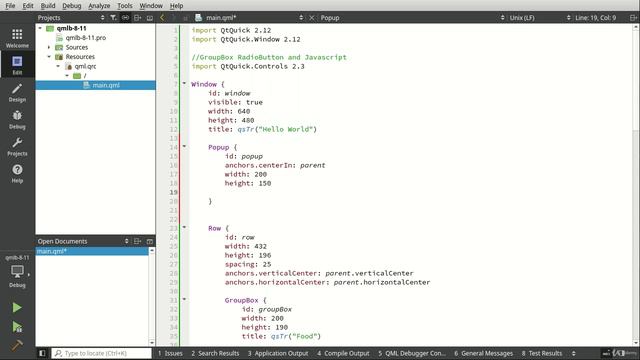Screen dimensions: 640x360
Task: Click the Line 19, Col 9 indicator
Action: coord(596,18)
